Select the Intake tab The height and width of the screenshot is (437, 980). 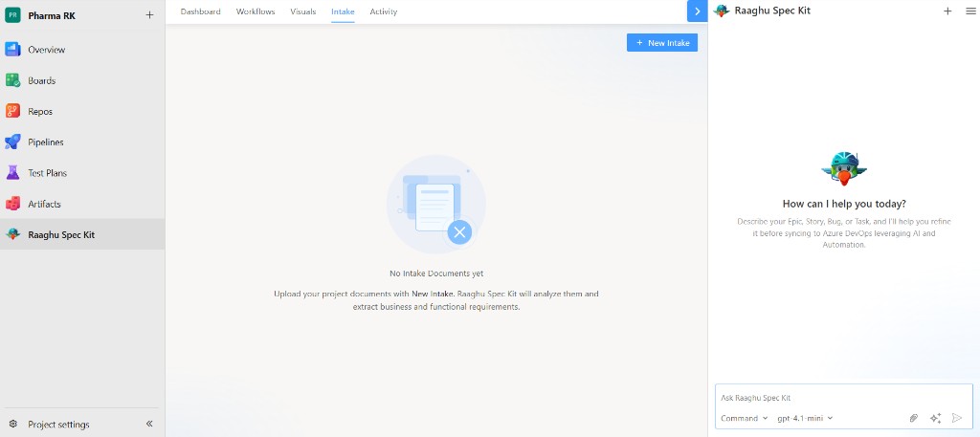[x=344, y=11]
